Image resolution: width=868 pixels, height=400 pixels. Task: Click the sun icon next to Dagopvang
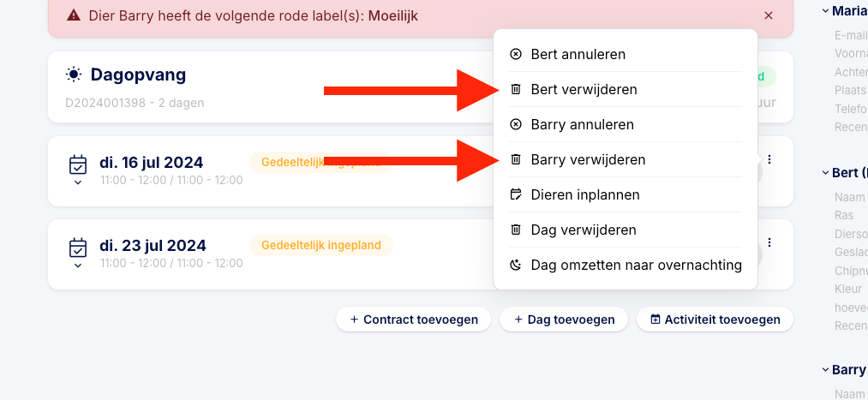click(x=75, y=75)
